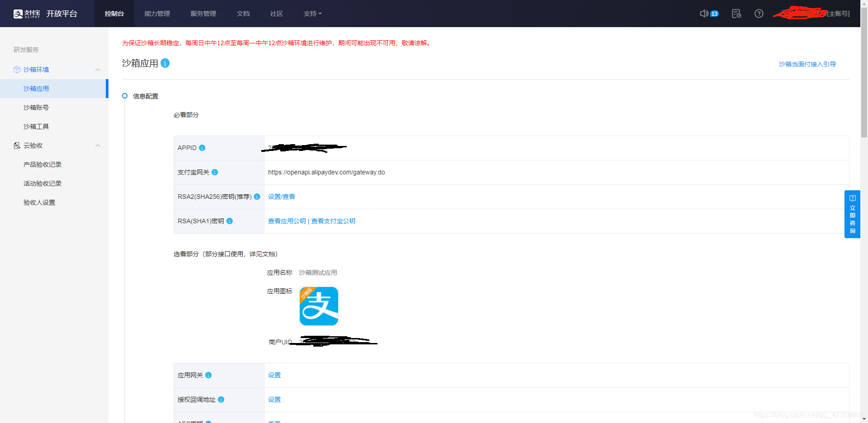Click the 必看部分 section label

(x=186, y=115)
